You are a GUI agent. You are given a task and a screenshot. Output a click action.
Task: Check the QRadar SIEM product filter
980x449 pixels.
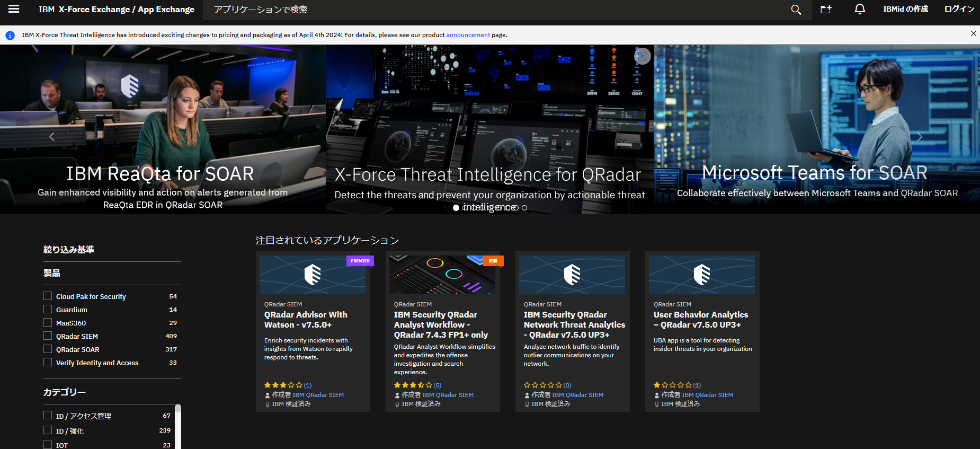tap(48, 336)
